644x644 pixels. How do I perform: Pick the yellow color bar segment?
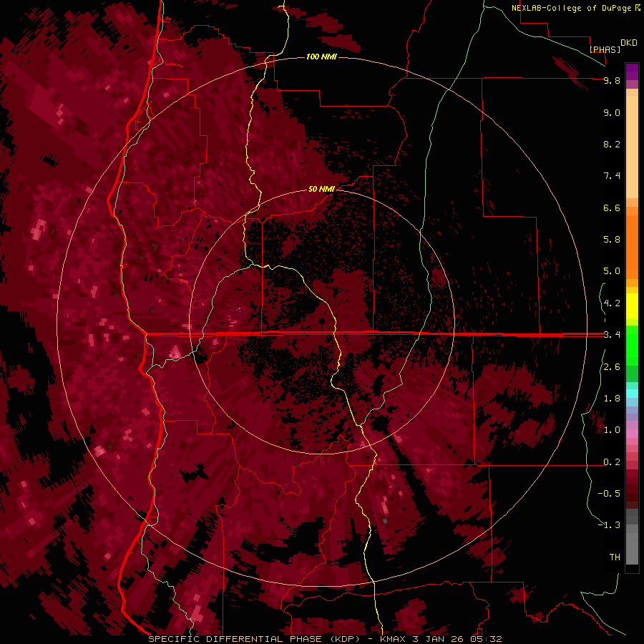point(632,306)
